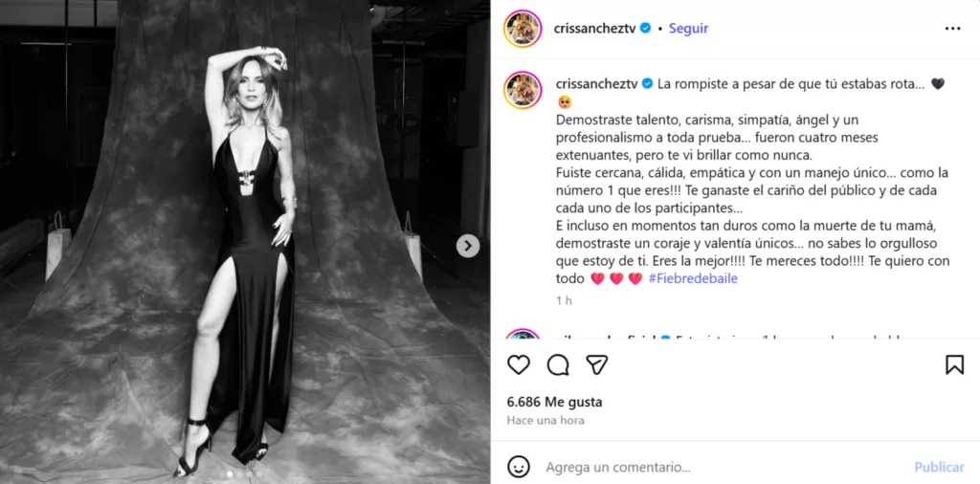Click the 1 h timestamp under the caption
980x484 pixels.
564,300
